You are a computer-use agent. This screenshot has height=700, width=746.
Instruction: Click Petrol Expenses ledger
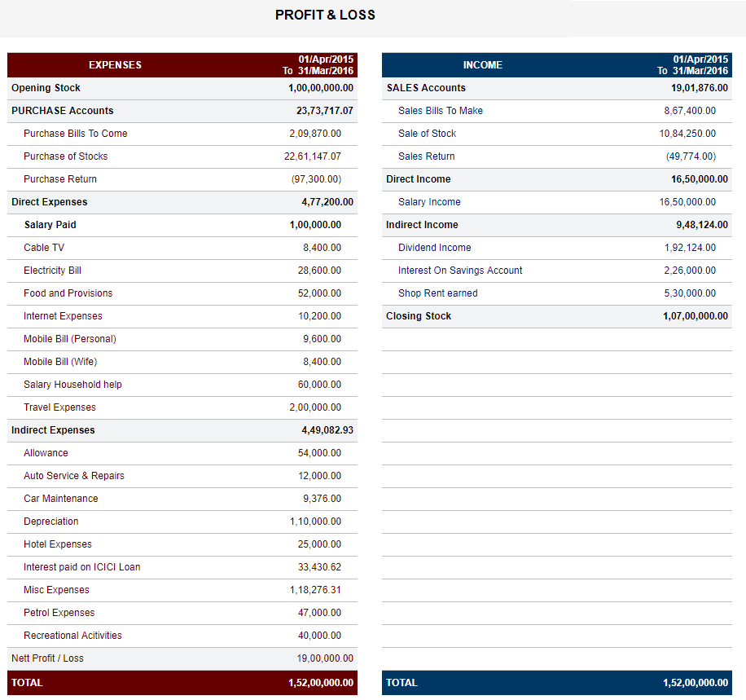point(59,614)
